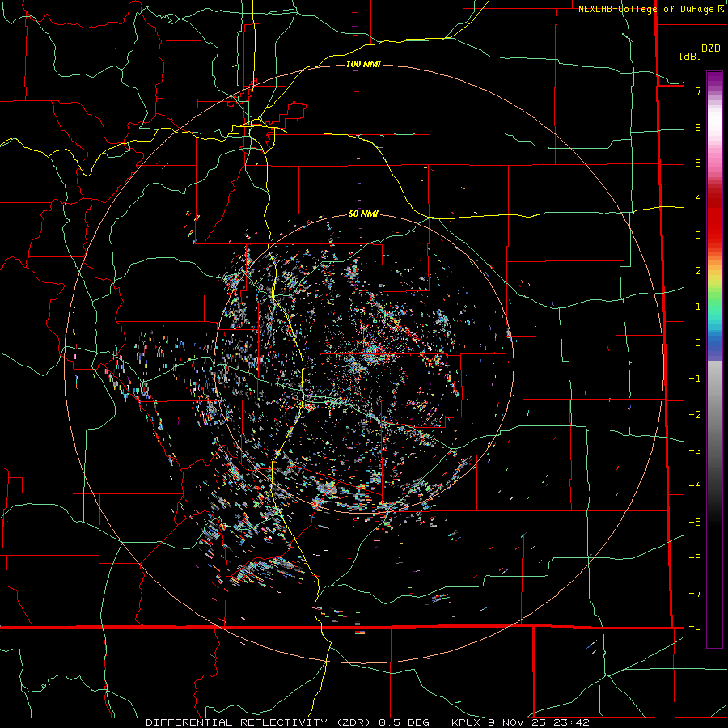
Task: Click the 7 dB scale label
Action: coord(698,91)
